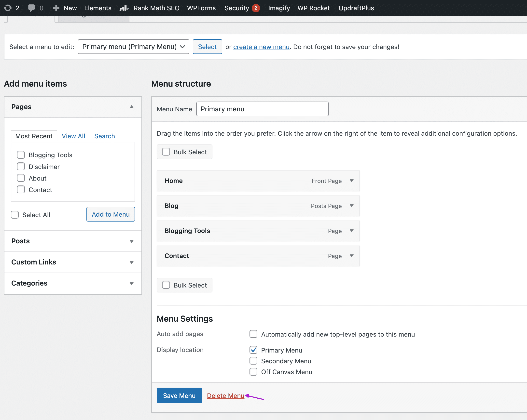Open the WP Rocket admin menu
Image resolution: width=527 pixels, height=420 pixels.
tap(313, 8)
